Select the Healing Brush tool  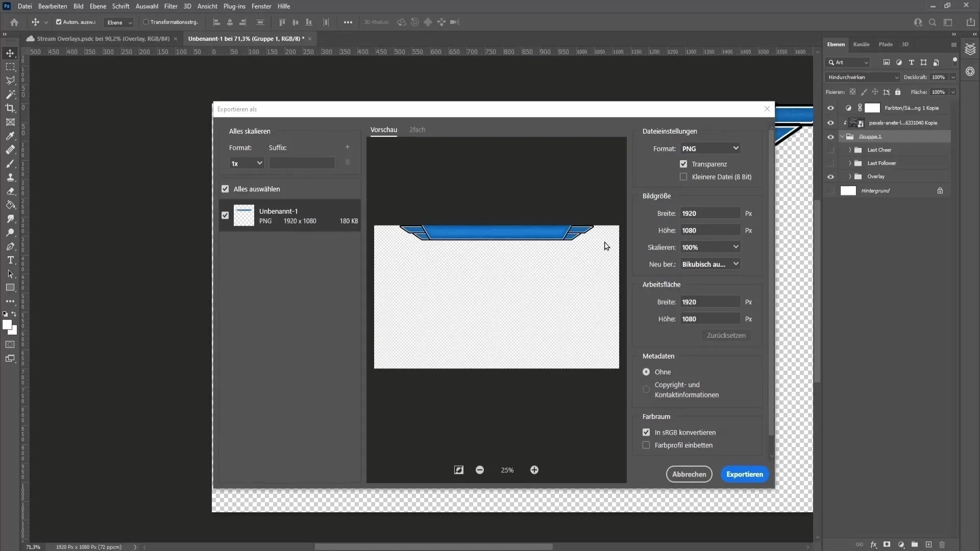tap(10, 149)
